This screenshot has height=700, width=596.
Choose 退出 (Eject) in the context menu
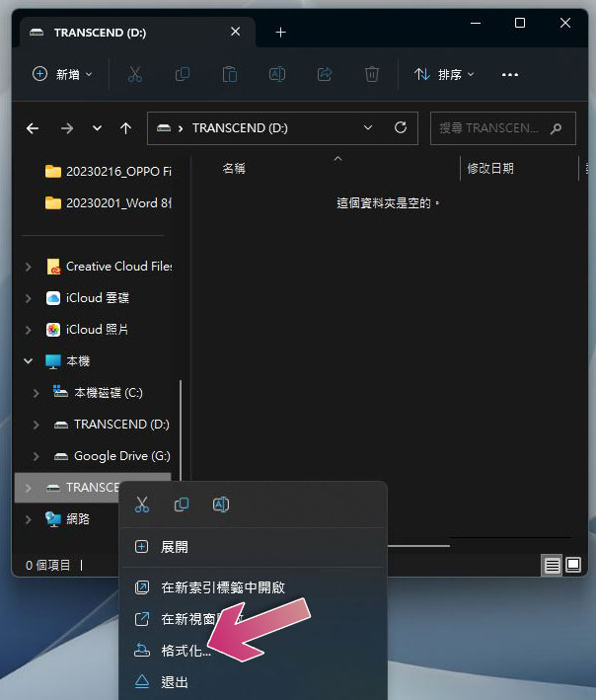(253, 682)
